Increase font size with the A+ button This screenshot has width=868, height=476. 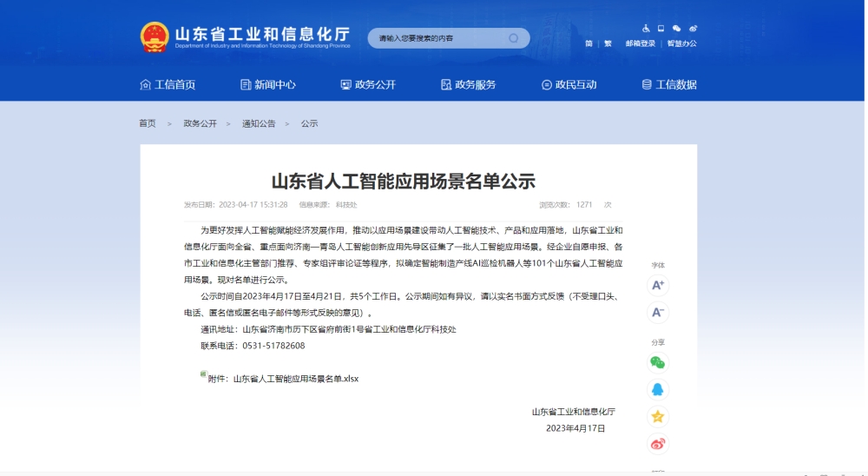pyautogui.click(x=658, y=285)
